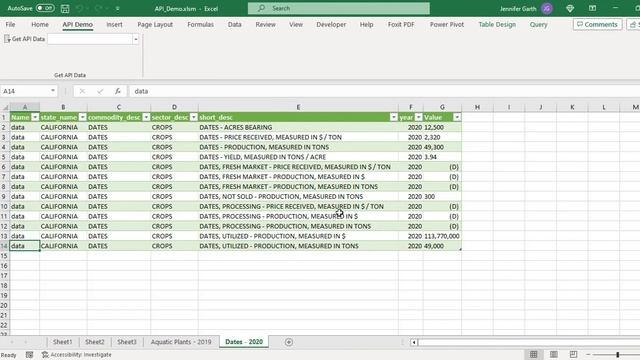Open the Value filter dropdown

click(x=457, y=118)
